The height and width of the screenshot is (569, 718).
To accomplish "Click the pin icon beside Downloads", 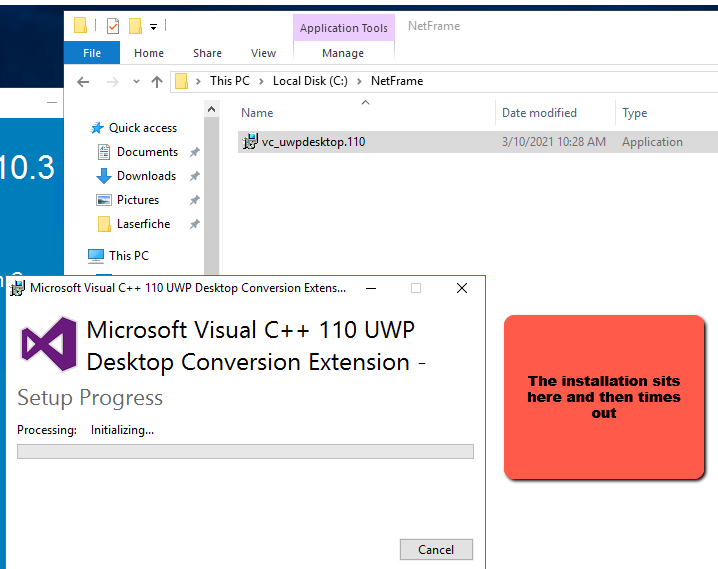I will pos(195,176).
